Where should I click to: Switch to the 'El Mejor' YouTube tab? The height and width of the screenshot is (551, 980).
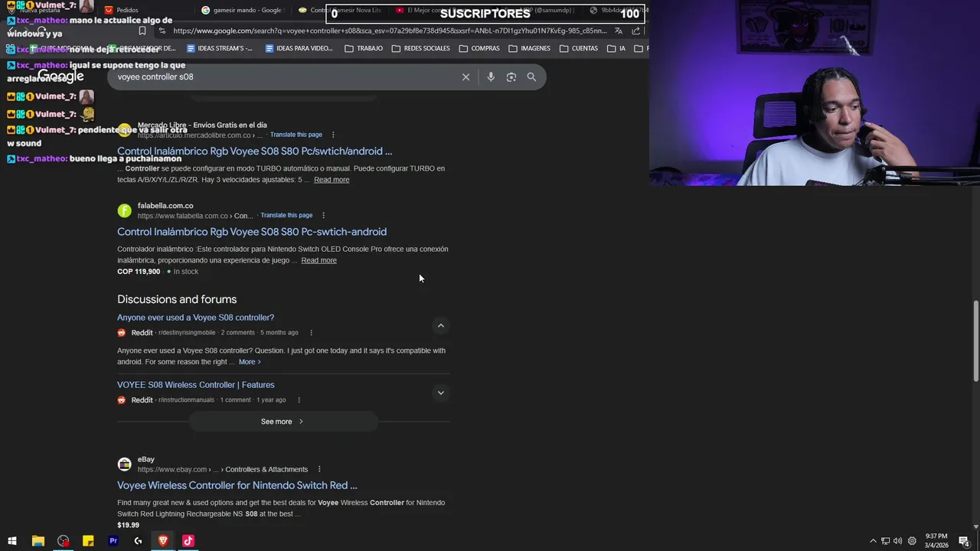[x=436, y=10]
